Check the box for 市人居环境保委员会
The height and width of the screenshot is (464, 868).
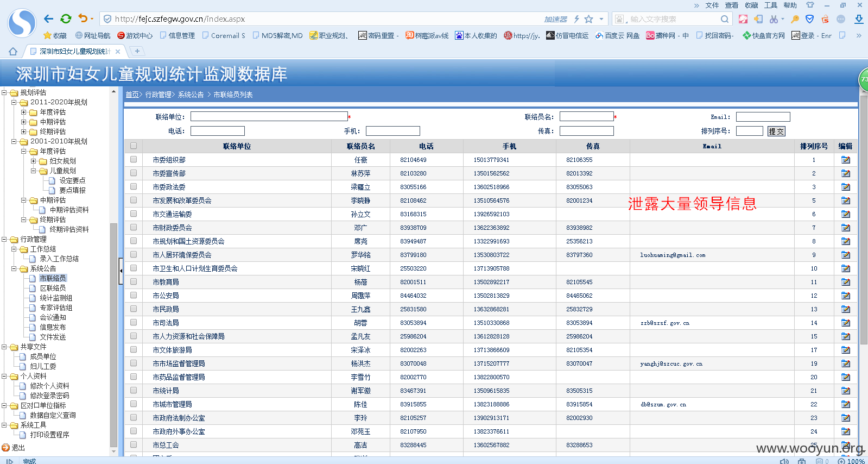(x=134, y=254)
